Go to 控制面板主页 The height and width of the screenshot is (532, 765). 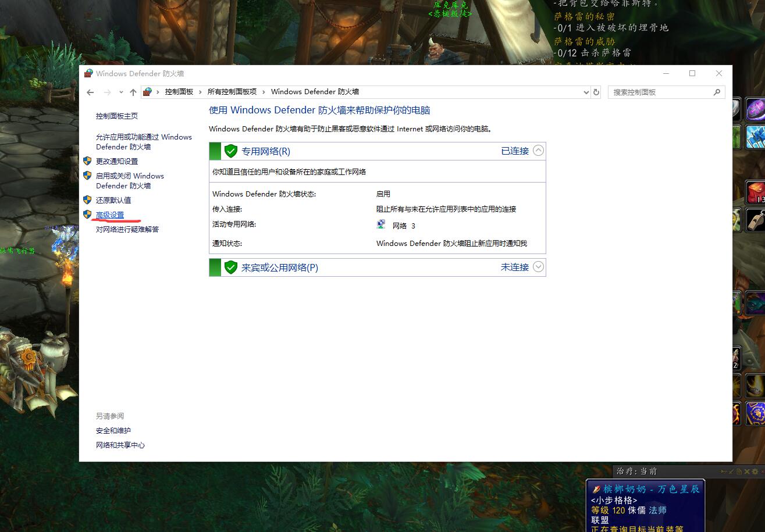pyautogui.click(x=117, y=116)
